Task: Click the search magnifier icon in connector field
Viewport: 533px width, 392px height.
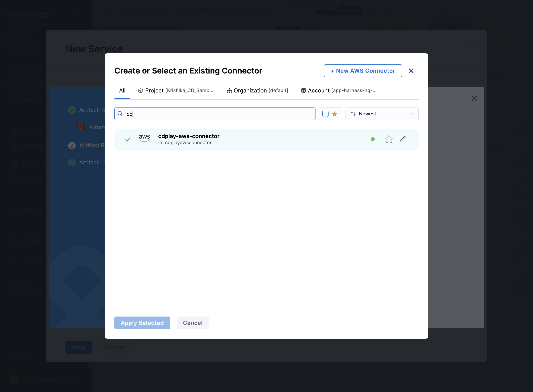Action: tap(120, 114)
